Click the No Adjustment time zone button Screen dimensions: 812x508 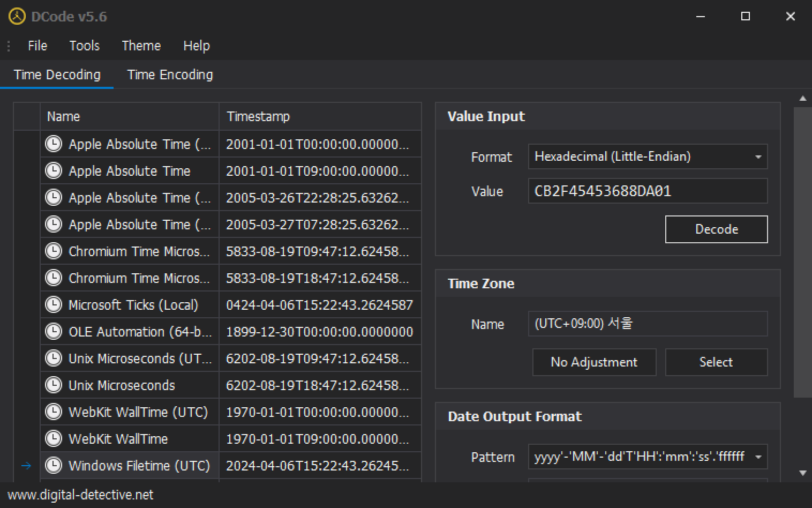(594, 362)
